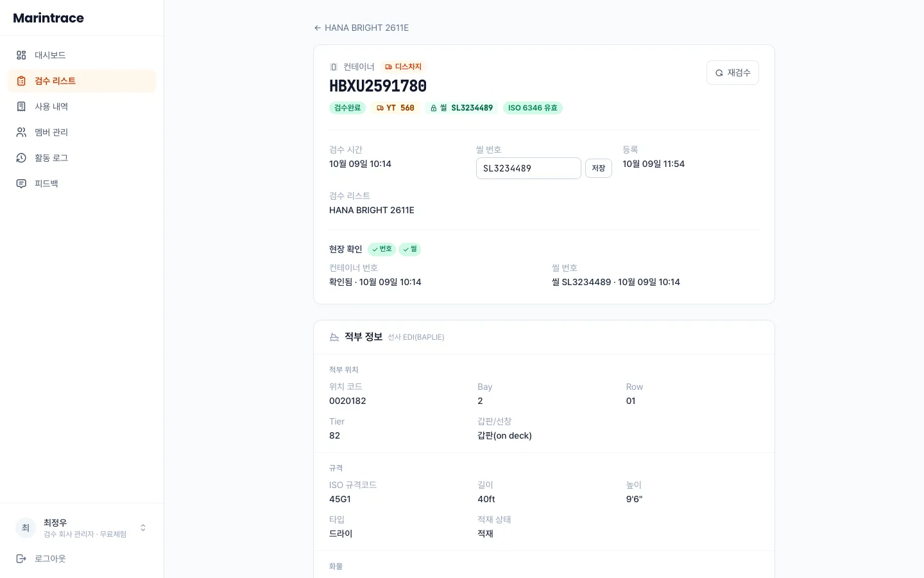Click the refresh icon in the 재검수 button
The image size is (924, 578).
coord(719,73)
